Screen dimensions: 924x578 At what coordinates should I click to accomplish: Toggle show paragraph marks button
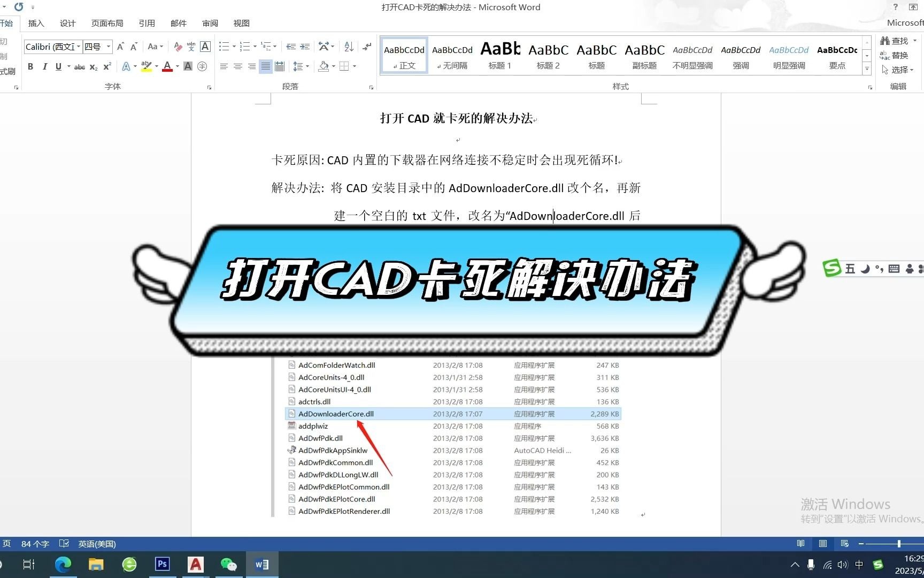click(x=367, y=47)
